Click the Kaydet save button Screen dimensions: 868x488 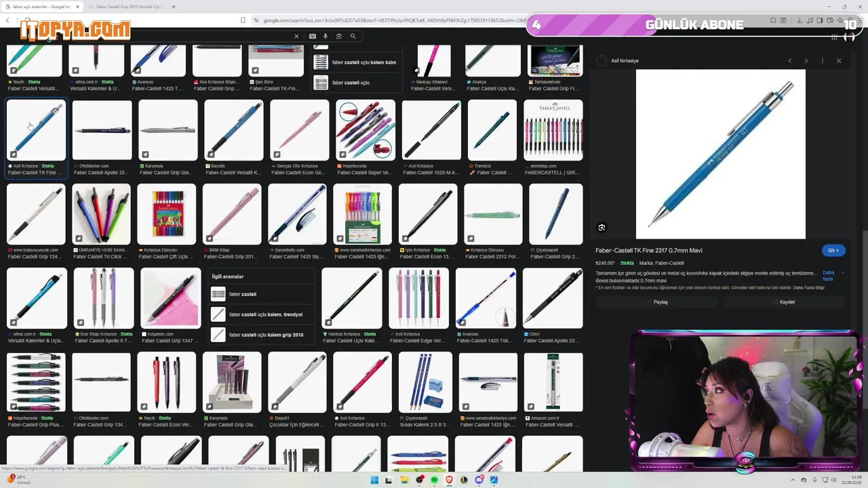pyautogui.click(x=784, y=302)
